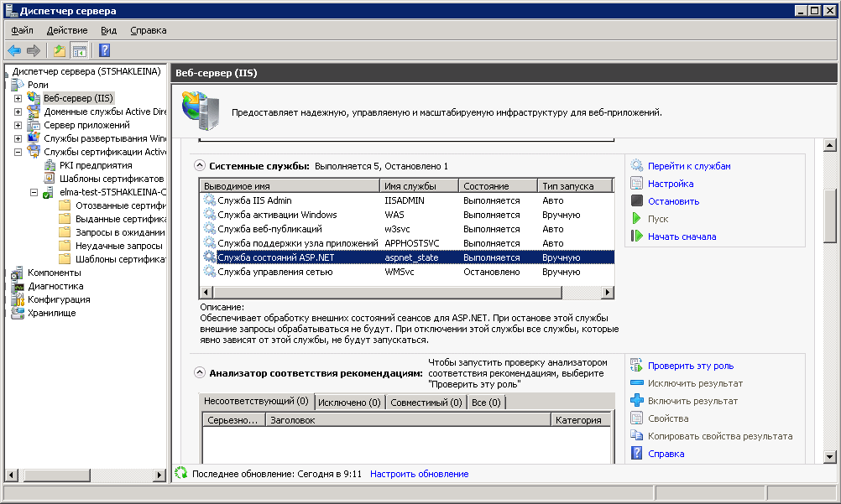
Task: Collapse the Анализатор соответствия рекомендациям section
Action: pos(200,372)
